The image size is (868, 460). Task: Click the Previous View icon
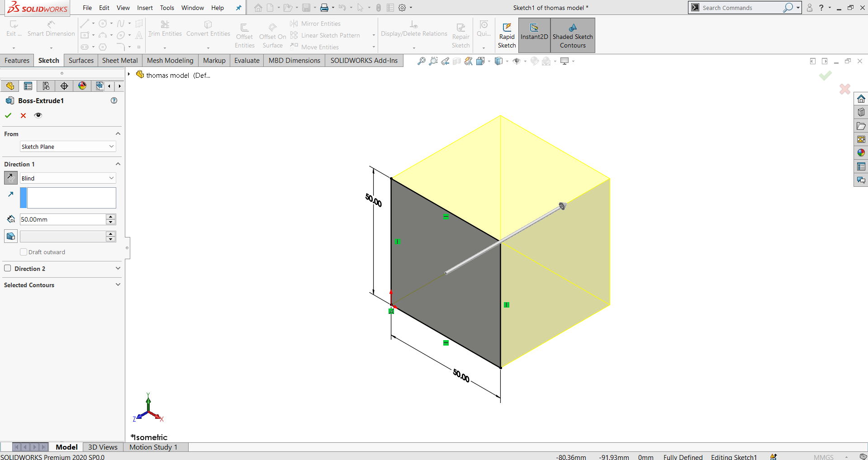[445, 61]
